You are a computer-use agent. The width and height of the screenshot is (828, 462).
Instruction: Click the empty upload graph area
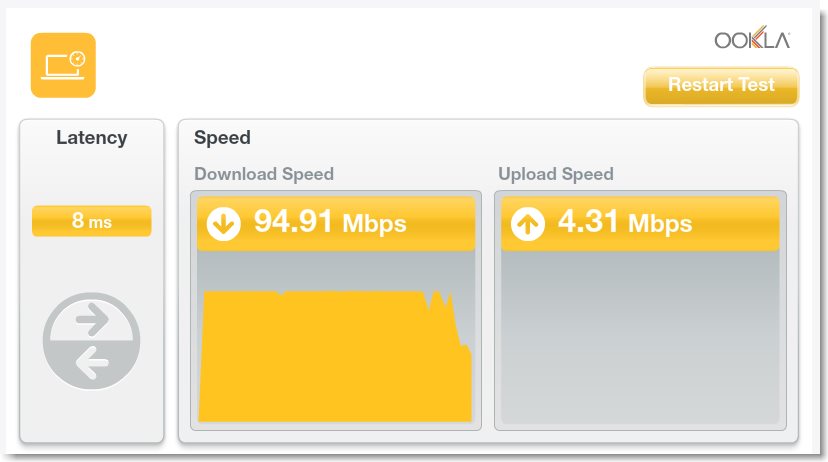coord(640,340)
